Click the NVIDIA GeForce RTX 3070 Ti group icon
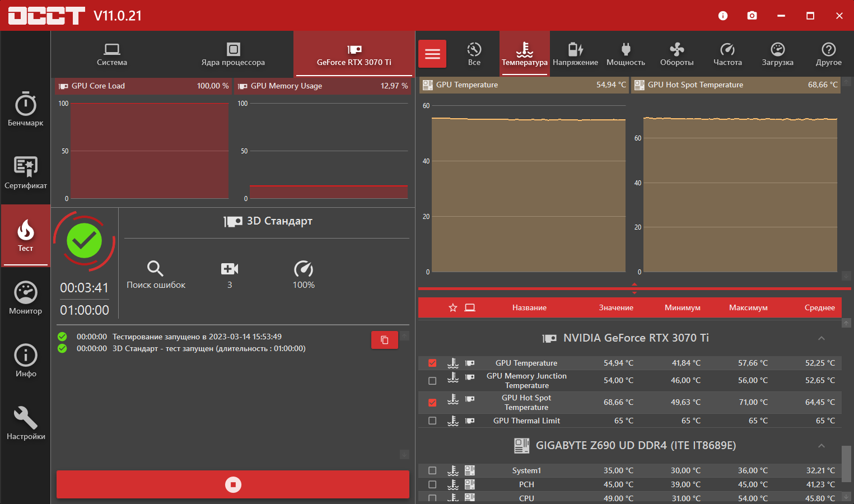Image resolution: width=854 pixels, height=504 pixels. 549,338
